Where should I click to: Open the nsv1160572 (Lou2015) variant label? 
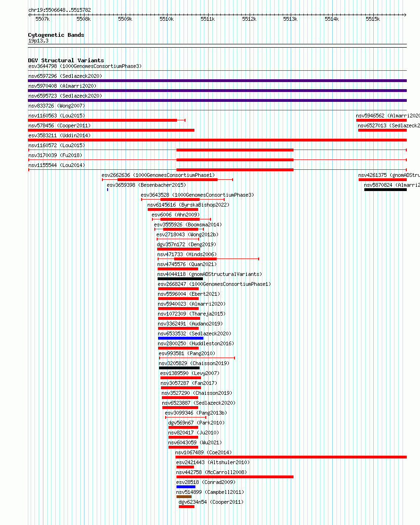click(x=57, y=145)
